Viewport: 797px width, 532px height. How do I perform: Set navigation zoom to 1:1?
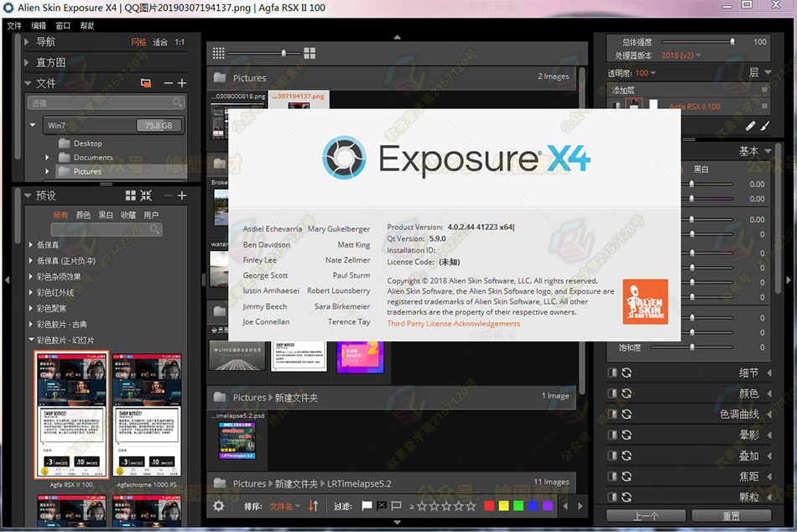(180, 42)
